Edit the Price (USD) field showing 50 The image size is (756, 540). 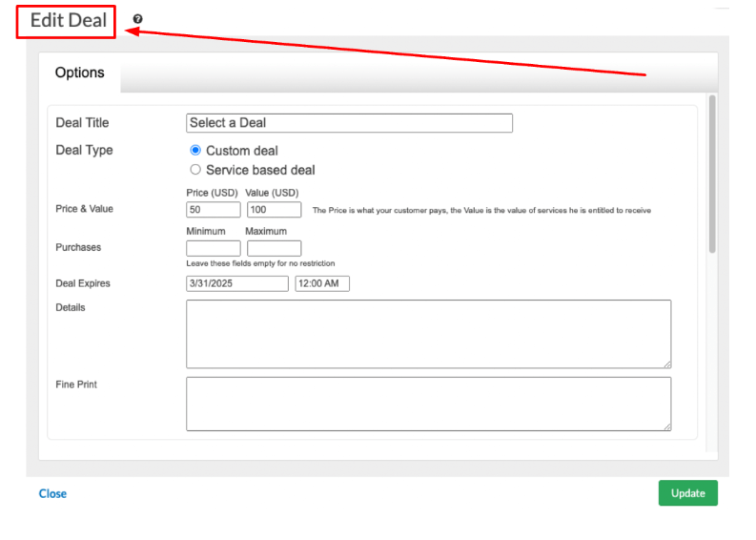(214, 210)
